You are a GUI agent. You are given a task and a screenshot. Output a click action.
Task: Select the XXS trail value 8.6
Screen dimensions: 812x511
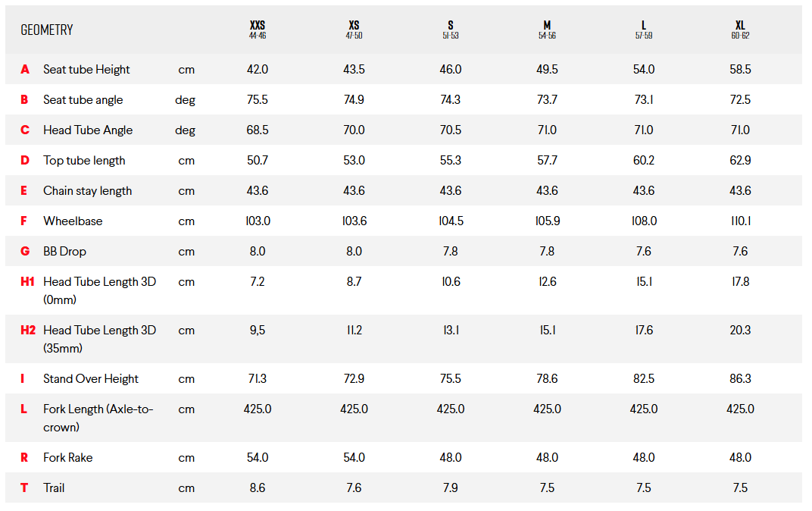click(258, 488)
